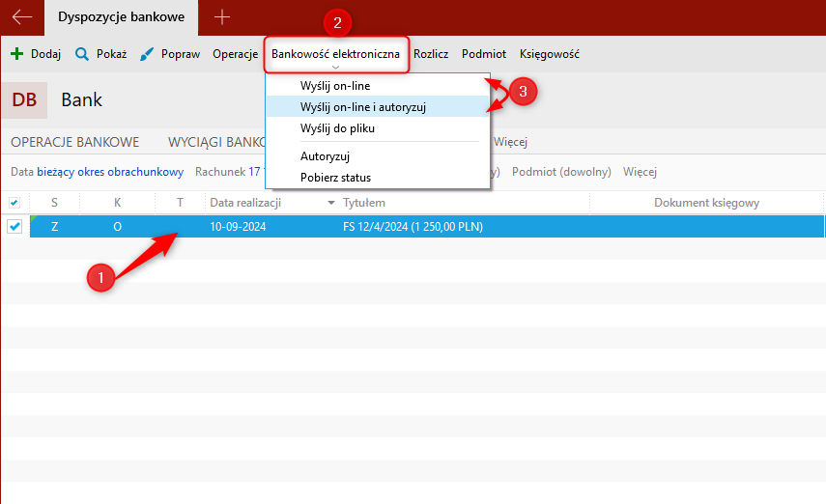This screenshot has height=504, width=826.
Task: Click the Podmiot toolbar button
Action: coord(484,54)
